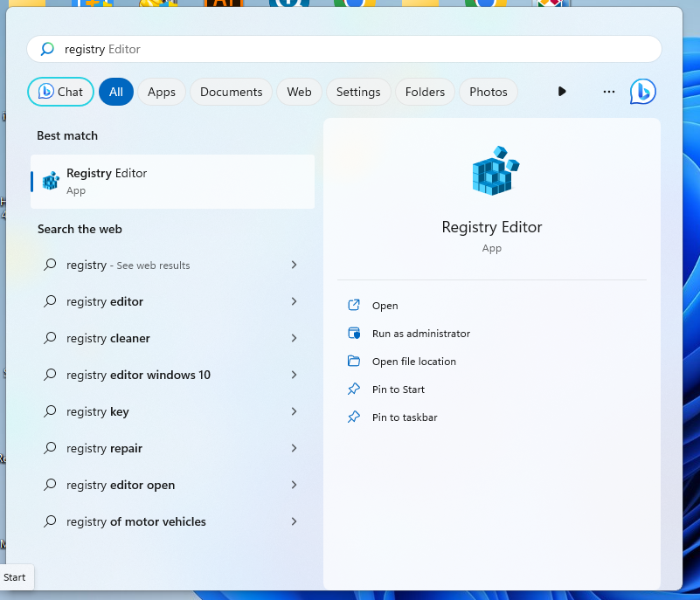Click the 'registry - See web results' text
Image resolution: width=700 pixels, height=600 pixels.
tap(128, 265)
